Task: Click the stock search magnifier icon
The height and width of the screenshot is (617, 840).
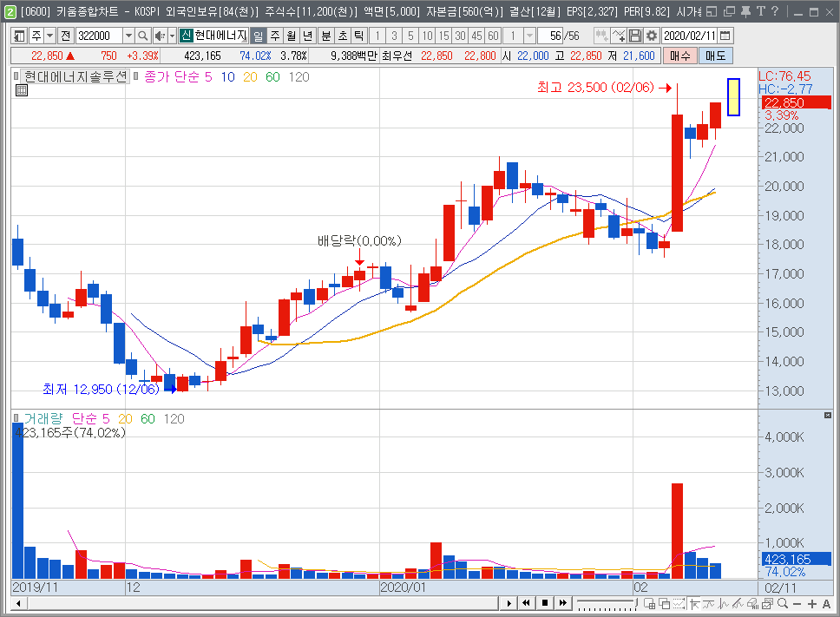Action: (142, 36)
